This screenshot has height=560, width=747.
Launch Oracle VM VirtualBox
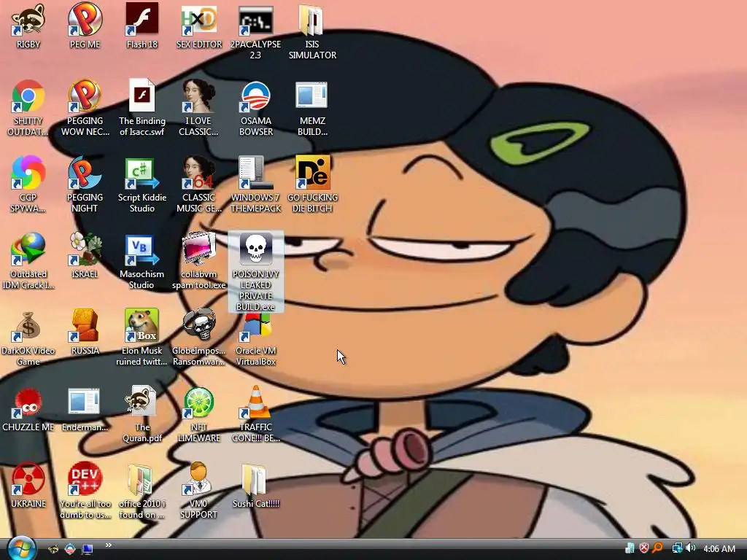(x=256, y=329)
